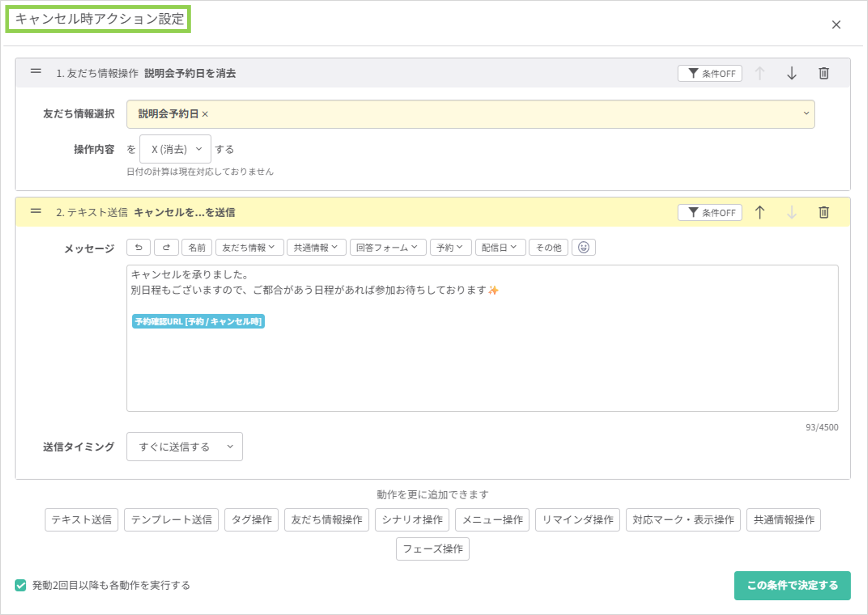Open the 配信日 insert dropdown

tap(500, 247)
